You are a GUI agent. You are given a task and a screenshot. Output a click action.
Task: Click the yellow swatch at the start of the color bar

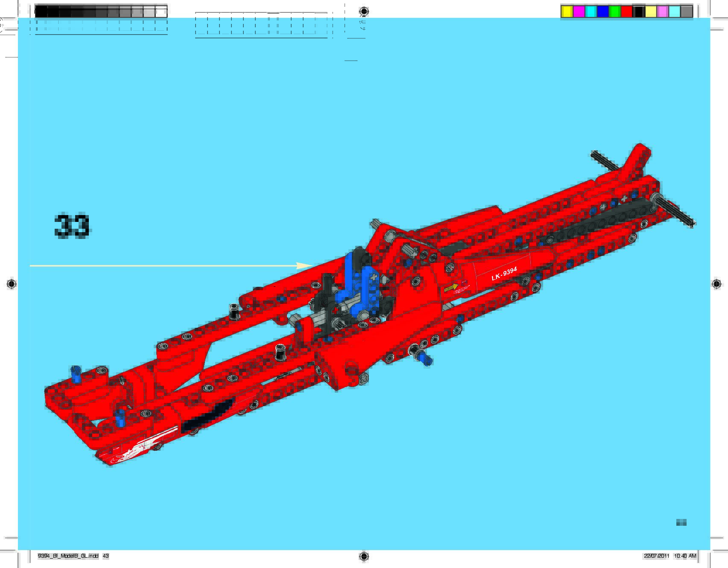[x=567, y=12]
